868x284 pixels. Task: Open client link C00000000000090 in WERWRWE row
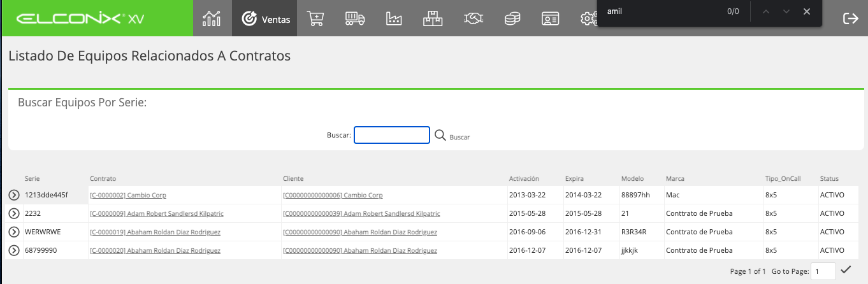point(360,232)
